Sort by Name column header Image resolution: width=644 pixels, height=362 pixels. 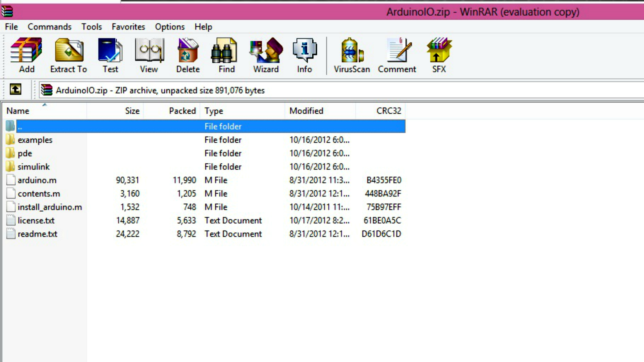click(x=44, y=111)
